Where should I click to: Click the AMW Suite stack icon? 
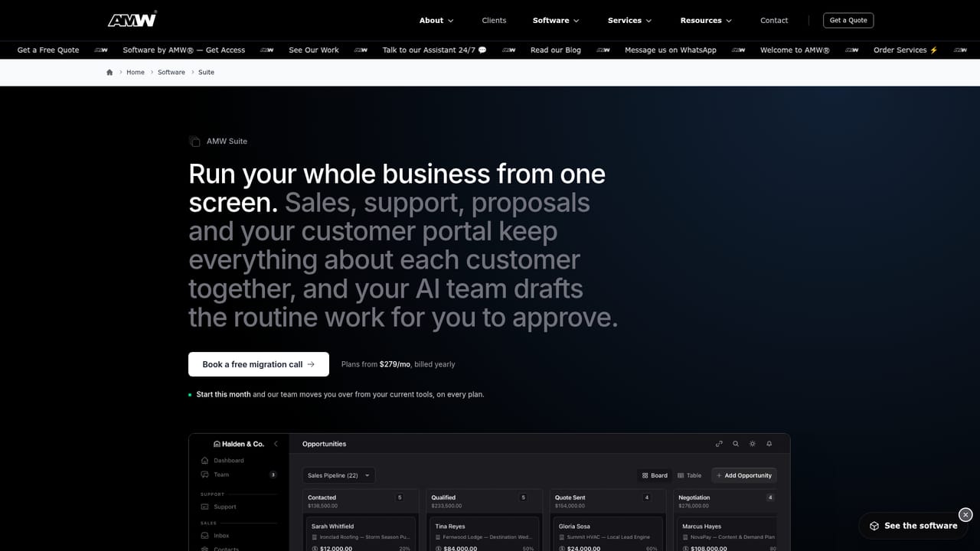[194, 141]
